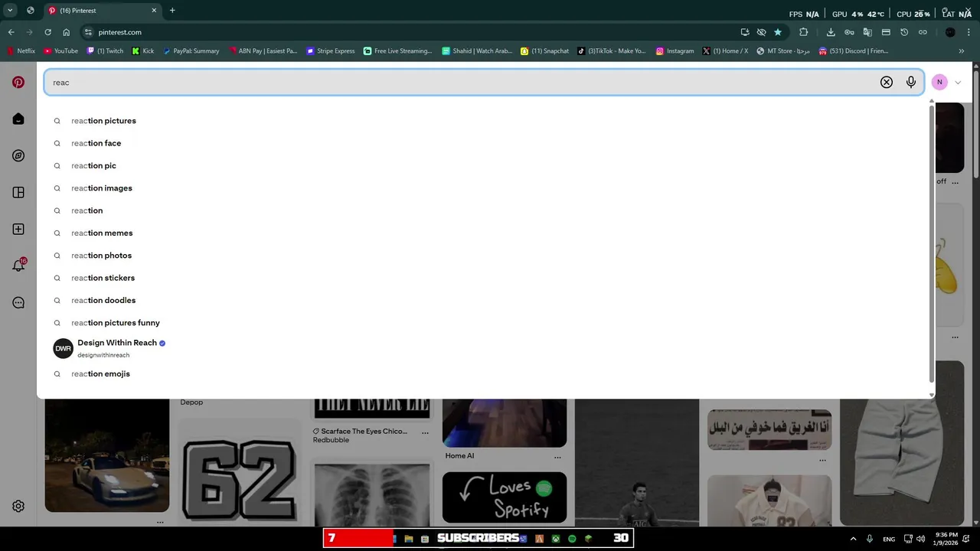
Task: Open the extensions puzzle icon
Action: [x=803, y=32]
